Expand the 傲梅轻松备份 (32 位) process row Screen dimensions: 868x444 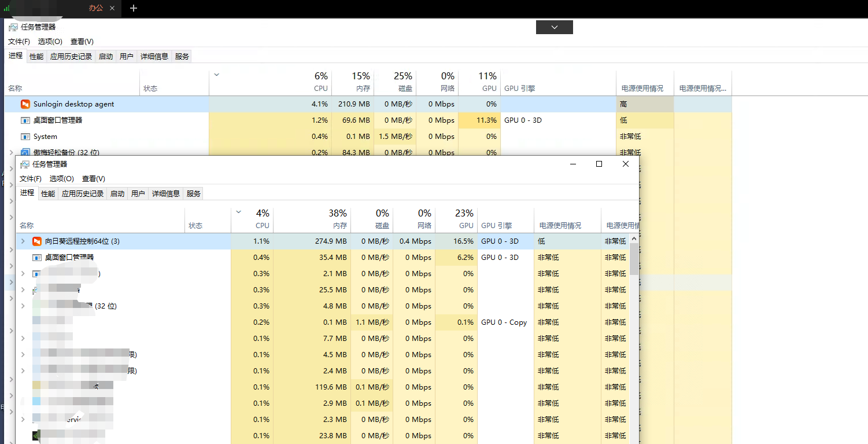click(12, 152)
